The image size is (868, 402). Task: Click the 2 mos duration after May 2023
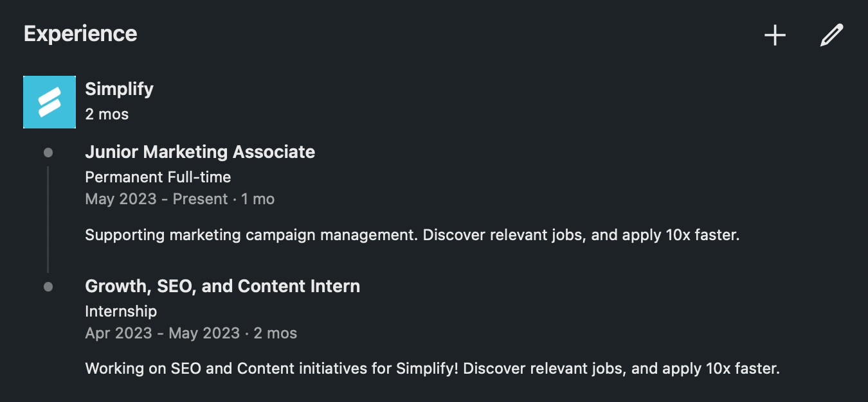click(x=275, y=333)
